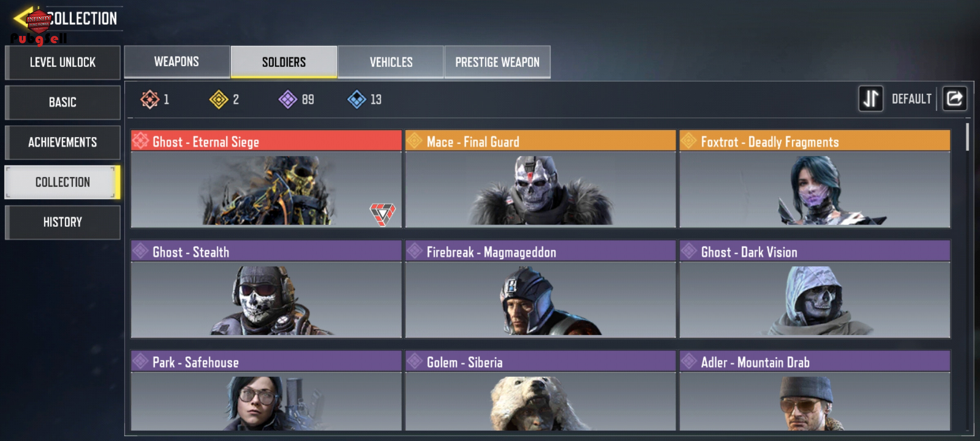Switch to the Weapons tab
The height and width of the screenshot is (441, 980).
pyautogui.click(x=177, y=62)
